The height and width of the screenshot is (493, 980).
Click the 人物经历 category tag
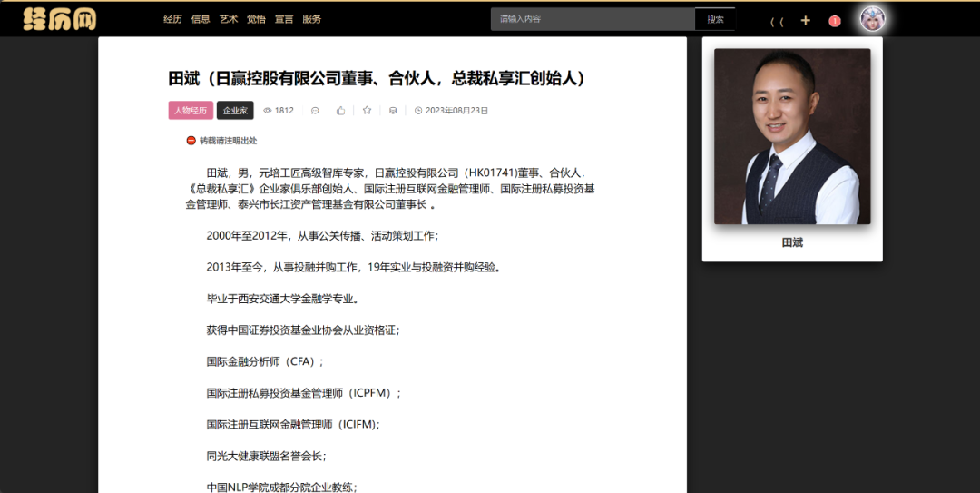191,110
